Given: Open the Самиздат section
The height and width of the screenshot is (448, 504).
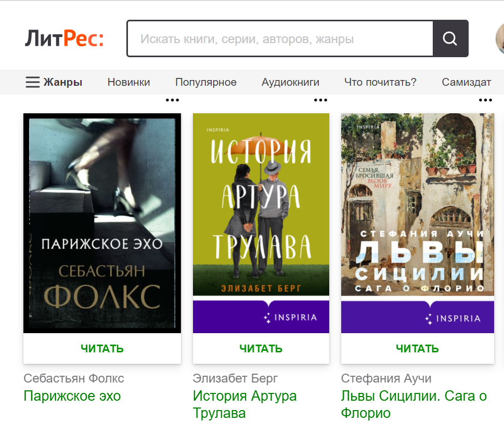Looking at the screenshot, I should pyautogui.click(x=467, y=82).
